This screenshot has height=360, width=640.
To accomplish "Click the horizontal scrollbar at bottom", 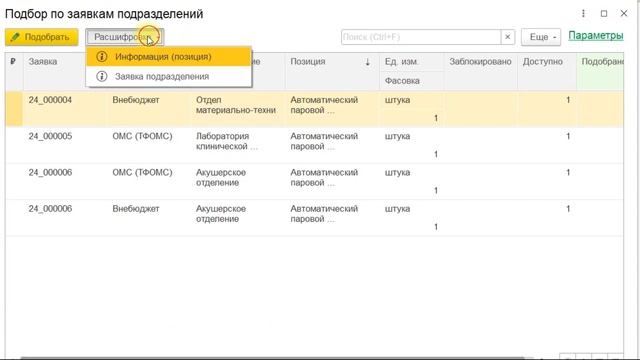I will [272, 358].
